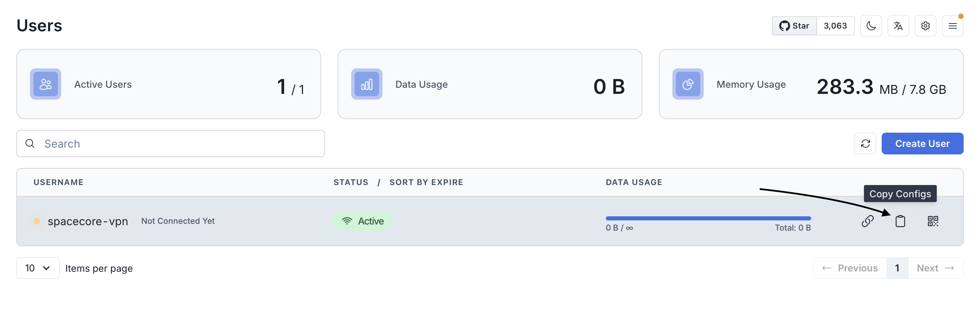Click the Active Users people icon

(46, 84)
